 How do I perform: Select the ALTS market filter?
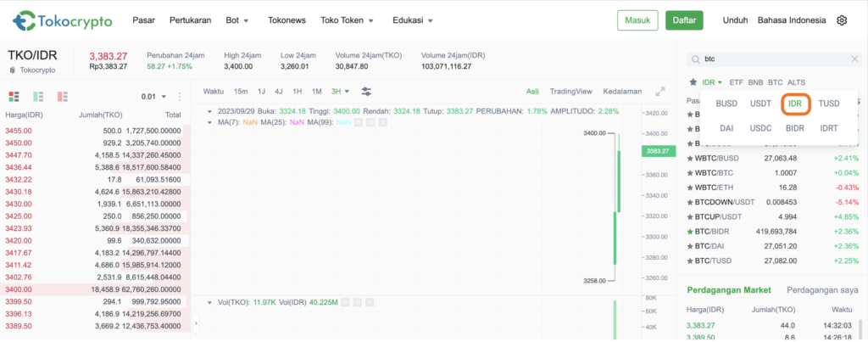pos(797,82)
